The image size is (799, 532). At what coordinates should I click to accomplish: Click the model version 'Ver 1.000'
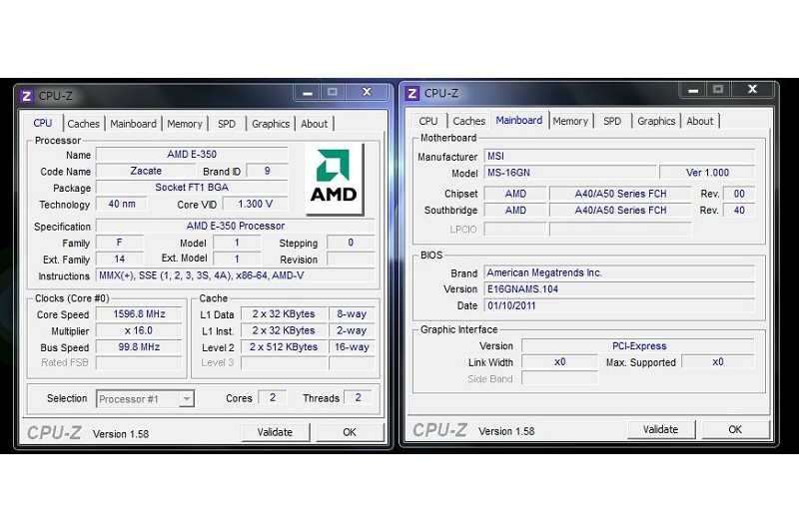[707, 173]
